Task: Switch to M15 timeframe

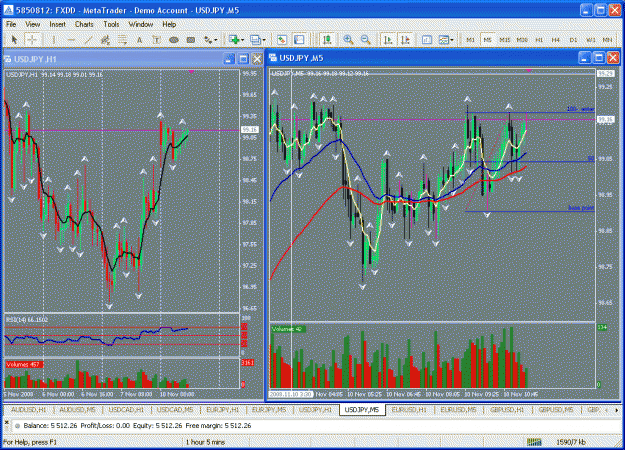Action: pos(505,40)
